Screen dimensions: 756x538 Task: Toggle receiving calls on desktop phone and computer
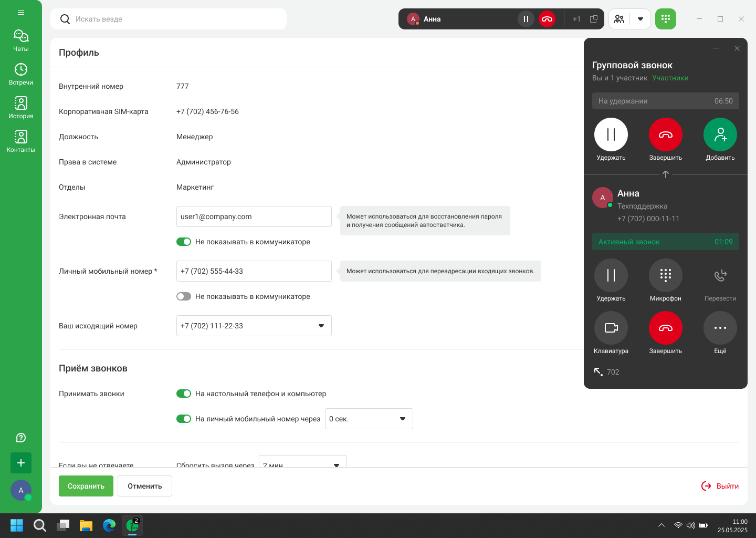point(184,394)
